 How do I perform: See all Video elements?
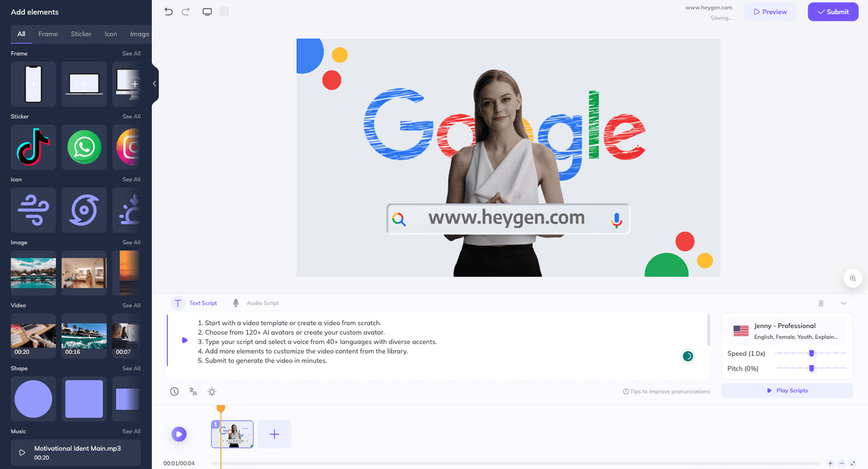(x=132, y=305)
